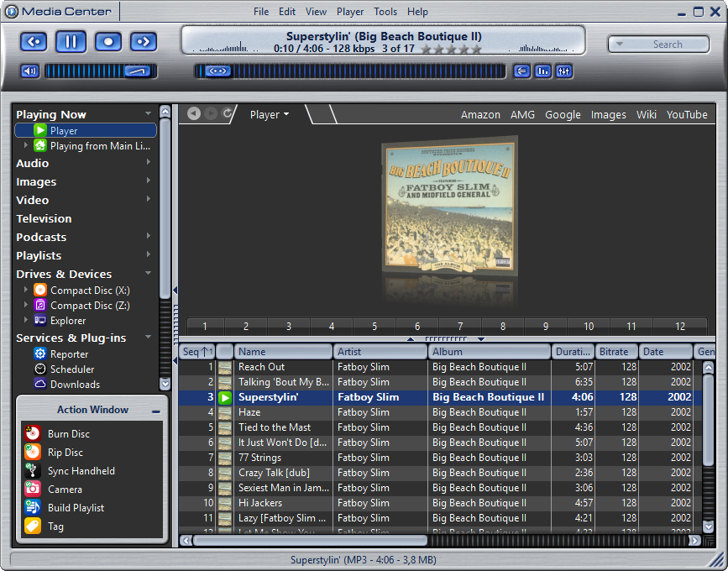Open the Burn Disc action
Screen dimensions: 728x571
[68, 434]
